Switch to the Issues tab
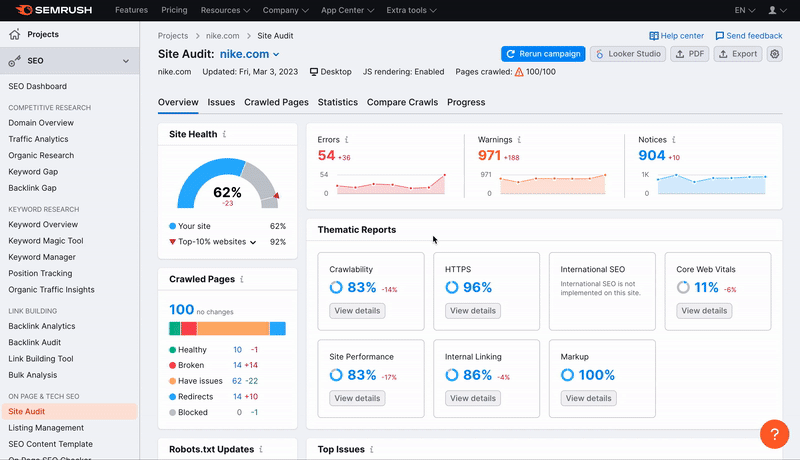The width and height of the screenshot is (800, 460). [x=221, y=103]
